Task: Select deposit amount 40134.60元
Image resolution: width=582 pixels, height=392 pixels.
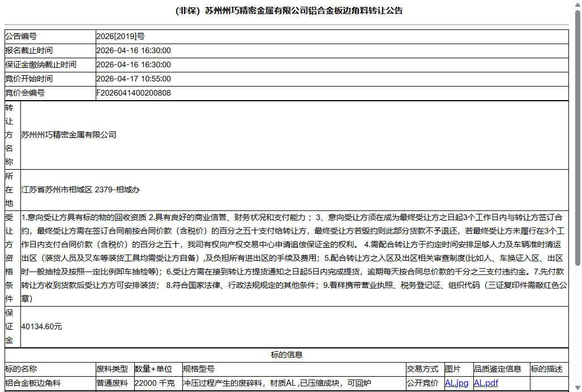Action: (41, 326)
